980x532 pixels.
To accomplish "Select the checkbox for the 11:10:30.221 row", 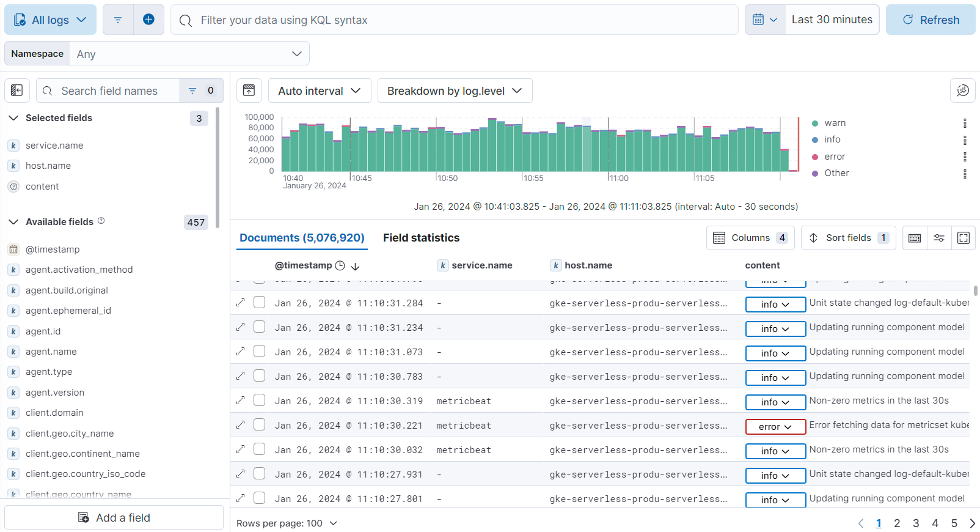I will click(x=260, y=425).
